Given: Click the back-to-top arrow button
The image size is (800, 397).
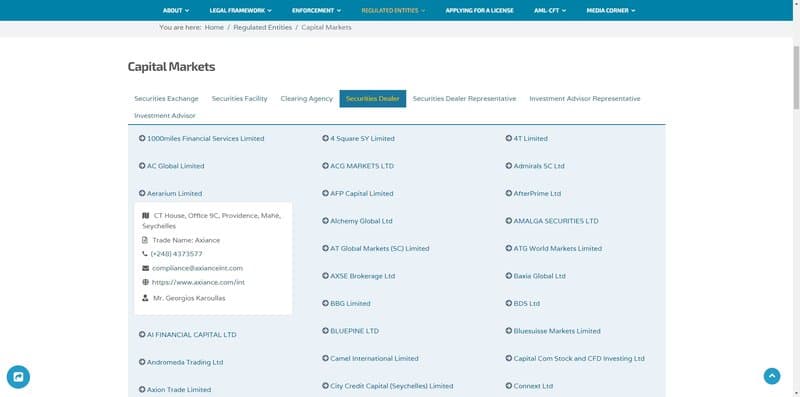Looking at the screenshot, I should [x=771, y=376].
